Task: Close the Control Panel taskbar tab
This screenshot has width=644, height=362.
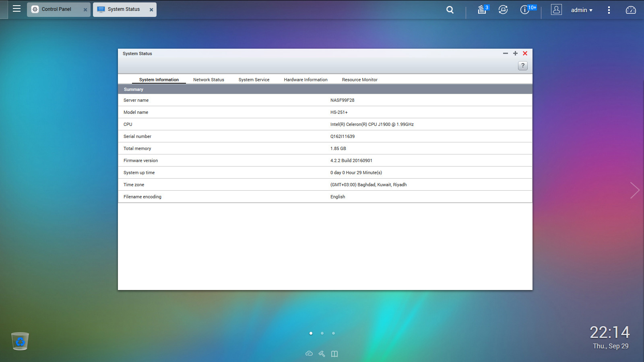Action: (85, 10)
